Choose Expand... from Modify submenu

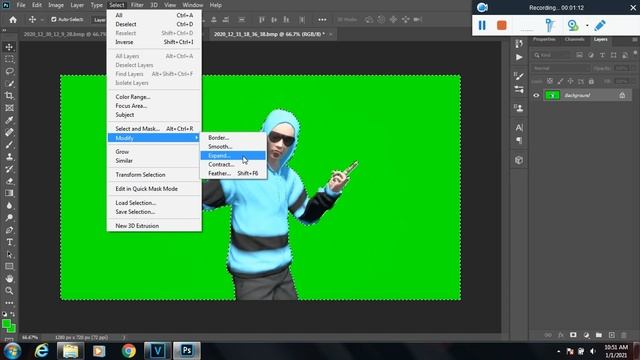click(x=233, y=156)
